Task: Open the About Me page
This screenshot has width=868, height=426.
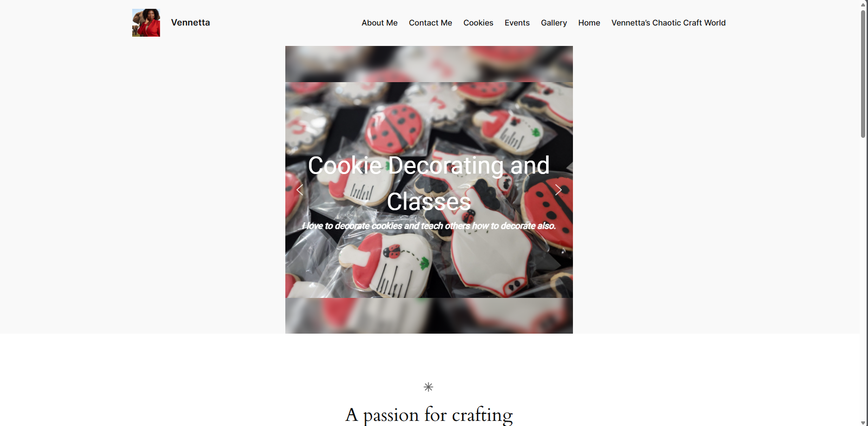Action: point(379,23)
